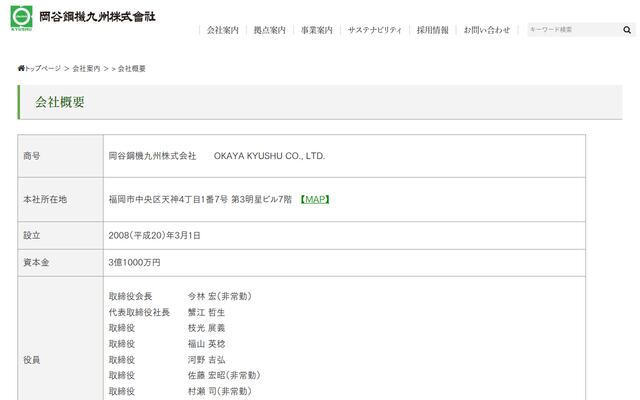The width and height of the screenshot is (640, 400).
Task: Follow the 会社案内 breadcrumb link
Action: (86, 69)
